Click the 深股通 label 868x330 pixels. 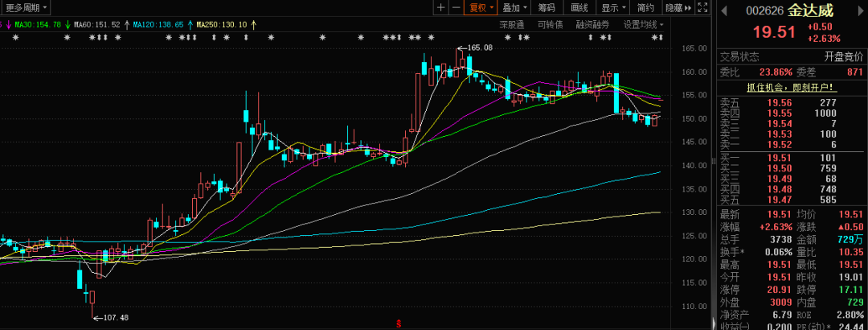[512, 25]
